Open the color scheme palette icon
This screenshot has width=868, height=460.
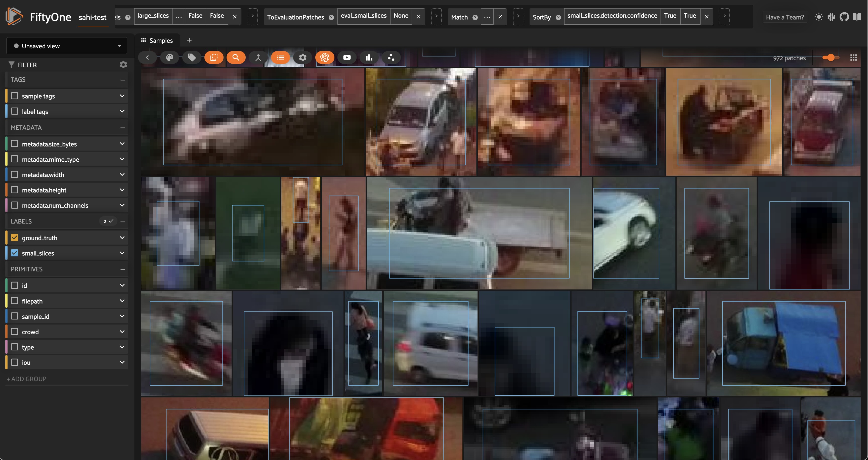click(169, 58)
